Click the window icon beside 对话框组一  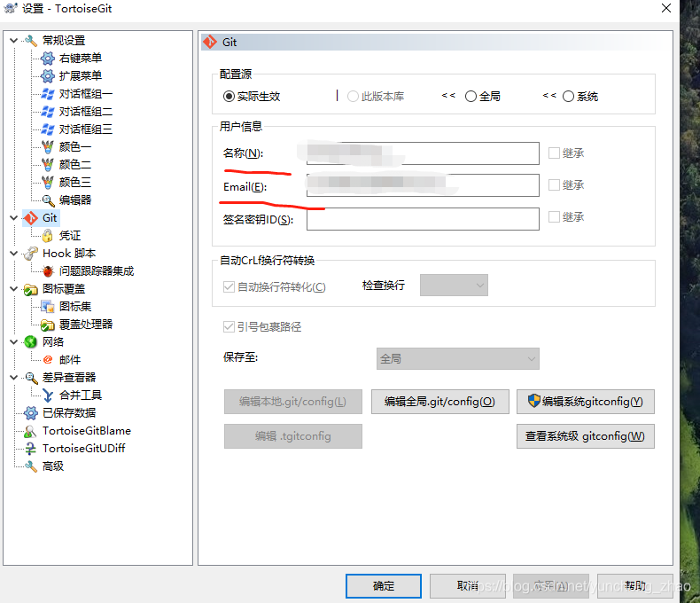coord(48,94)
